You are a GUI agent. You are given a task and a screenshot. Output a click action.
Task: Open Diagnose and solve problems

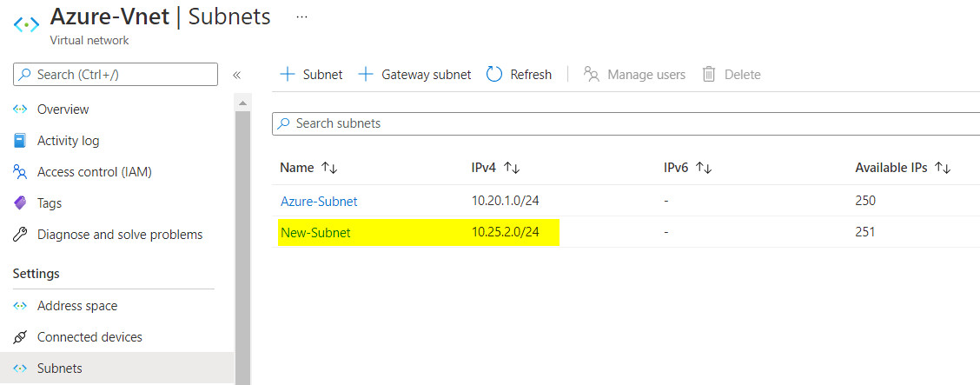click(x=120, y=235)
